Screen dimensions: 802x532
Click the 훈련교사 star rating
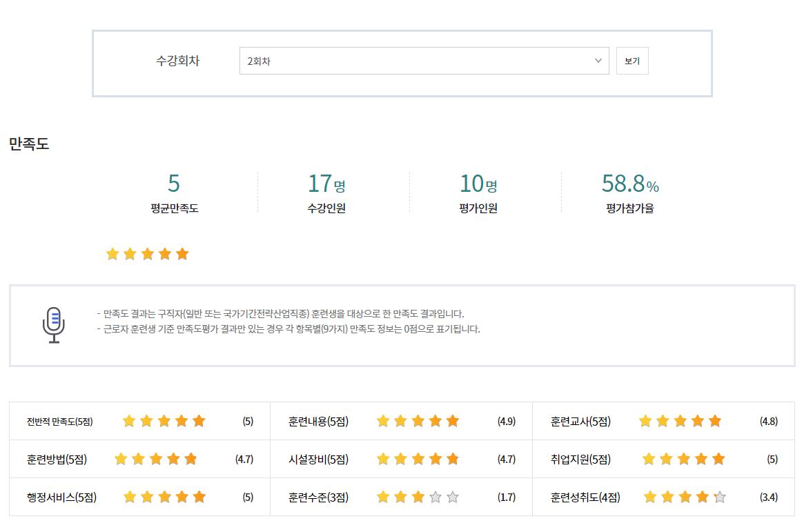680,422
